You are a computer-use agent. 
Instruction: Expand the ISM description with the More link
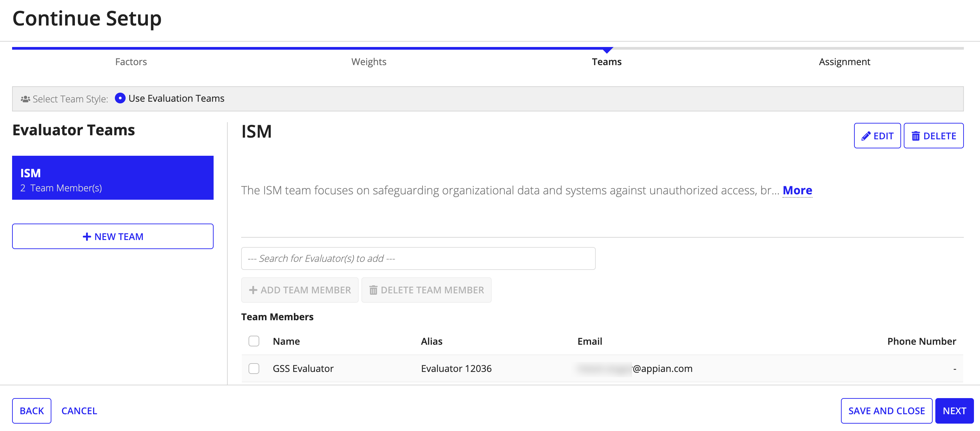[797, 190]
